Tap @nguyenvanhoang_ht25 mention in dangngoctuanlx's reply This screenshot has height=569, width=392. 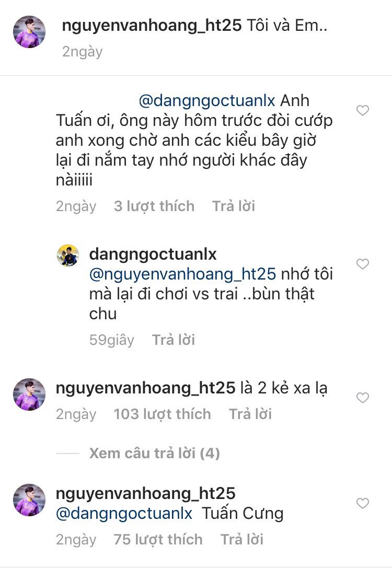[x=182, y=274]
